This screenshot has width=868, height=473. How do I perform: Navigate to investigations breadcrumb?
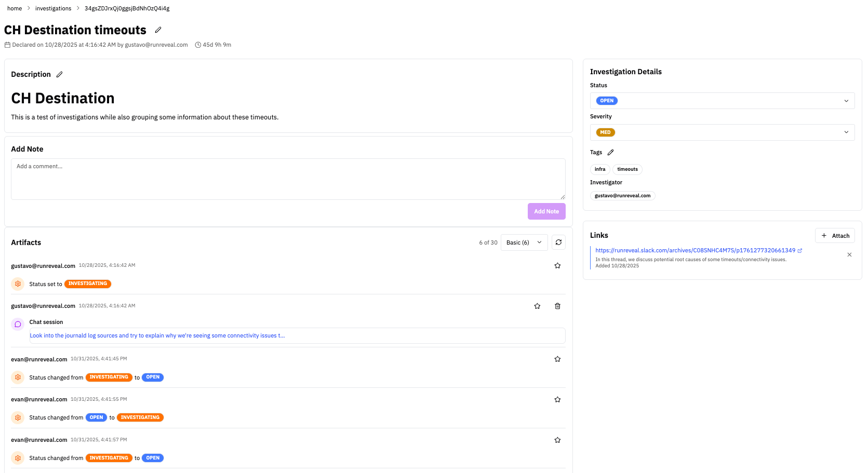pos(53,8)
